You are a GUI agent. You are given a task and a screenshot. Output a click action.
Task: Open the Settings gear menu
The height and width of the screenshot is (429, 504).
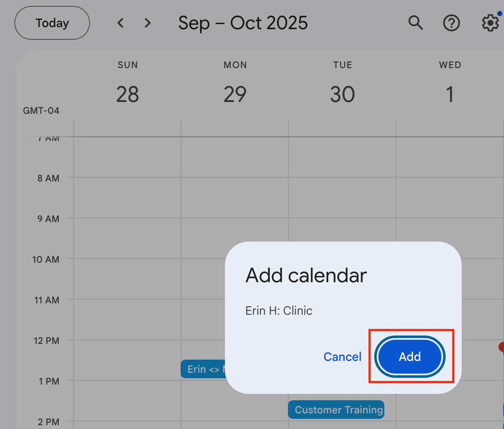point(490,23)
